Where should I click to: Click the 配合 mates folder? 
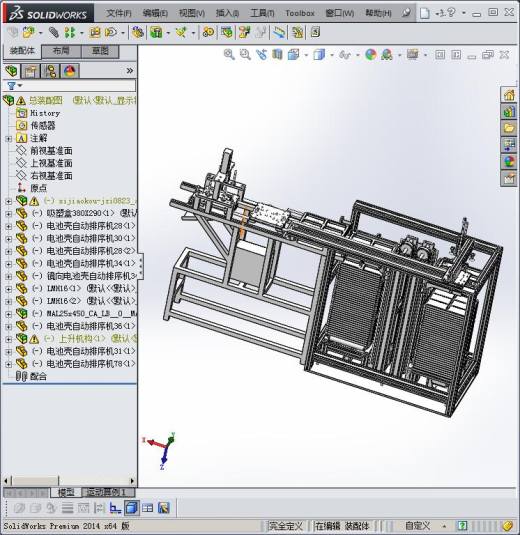point(38,376)
